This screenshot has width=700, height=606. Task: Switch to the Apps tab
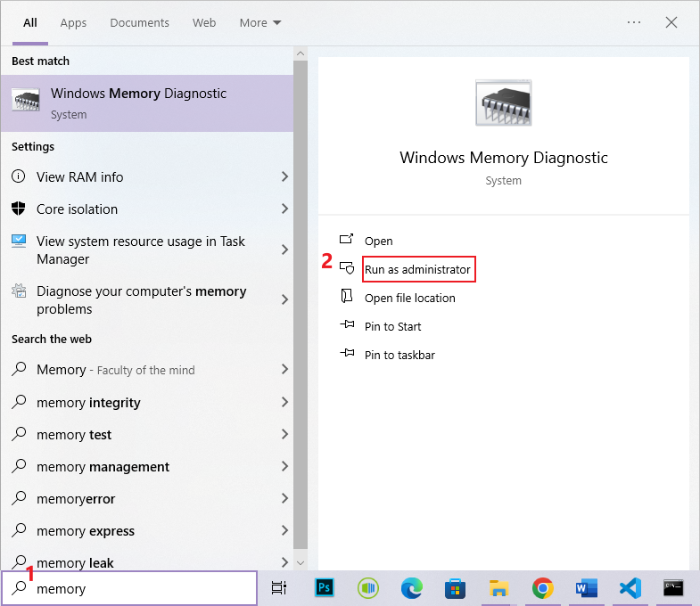pos(73,22)
